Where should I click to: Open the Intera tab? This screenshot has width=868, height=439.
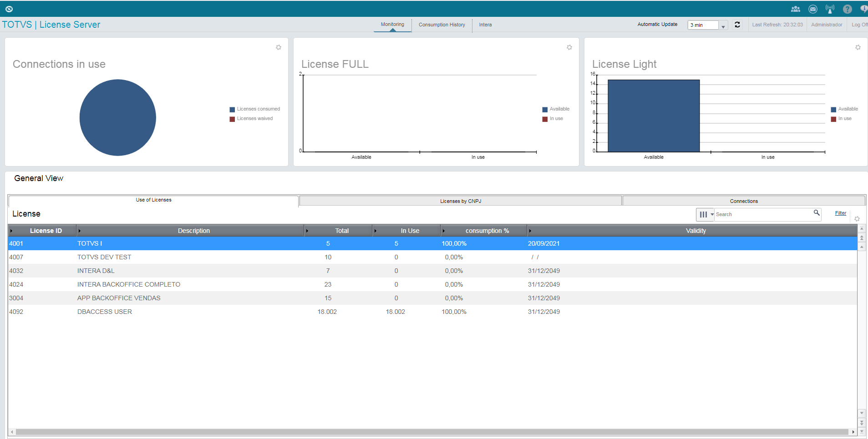pos(485,25)
